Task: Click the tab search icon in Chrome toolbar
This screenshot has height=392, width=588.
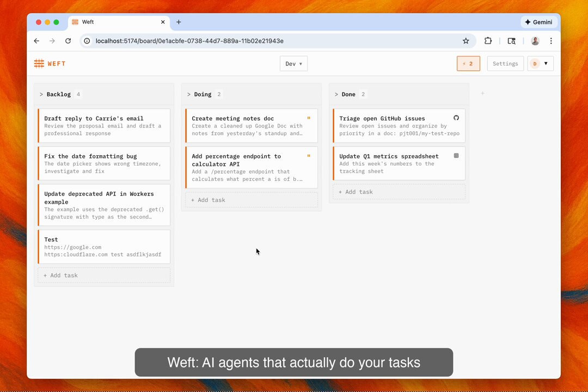Action: pos(511,41)
